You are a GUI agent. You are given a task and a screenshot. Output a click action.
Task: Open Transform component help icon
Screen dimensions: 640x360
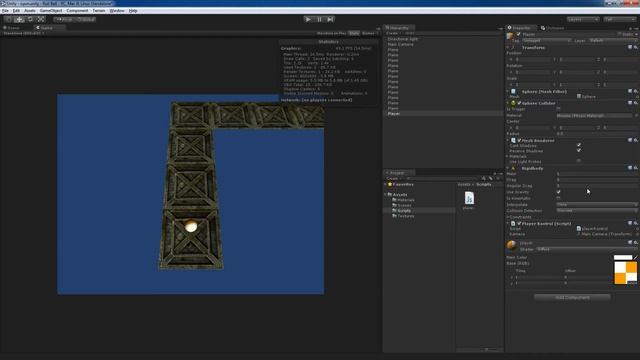[630, 47]
